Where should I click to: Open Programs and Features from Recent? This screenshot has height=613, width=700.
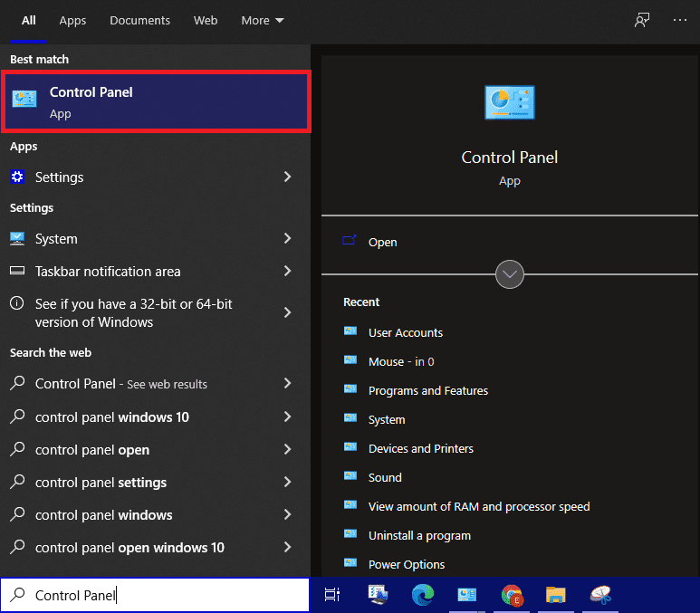tap(428, 390)
